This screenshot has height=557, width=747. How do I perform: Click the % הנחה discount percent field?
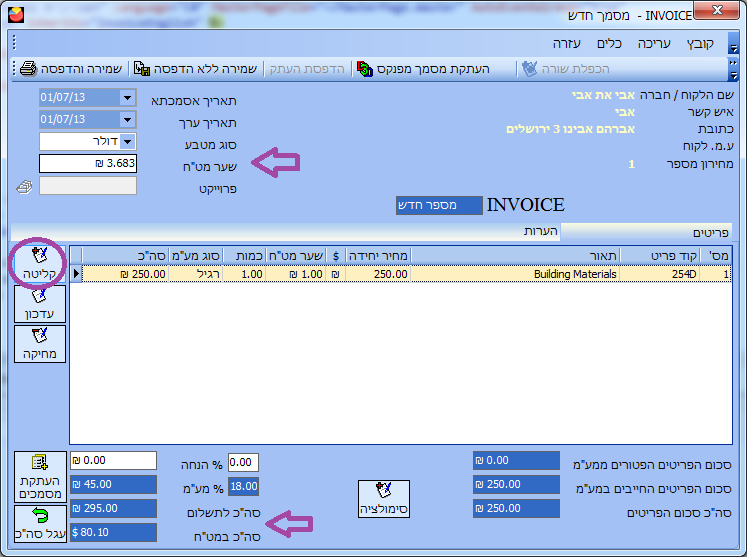click(x=242, y=462)
